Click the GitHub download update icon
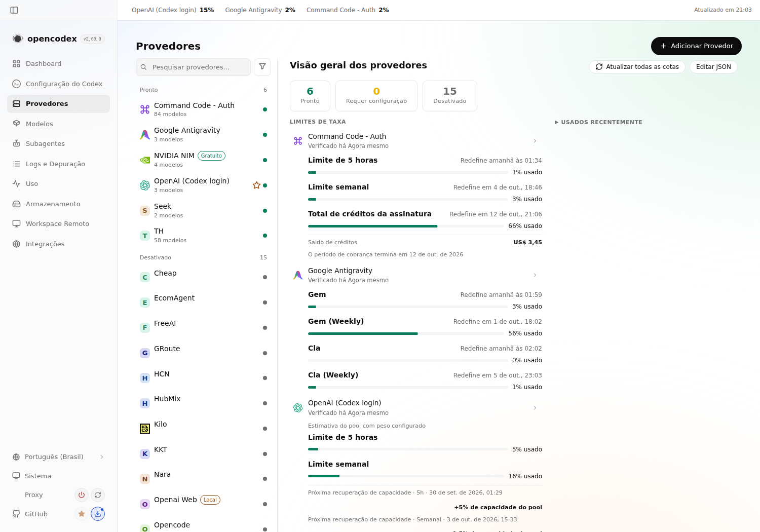 98,514
